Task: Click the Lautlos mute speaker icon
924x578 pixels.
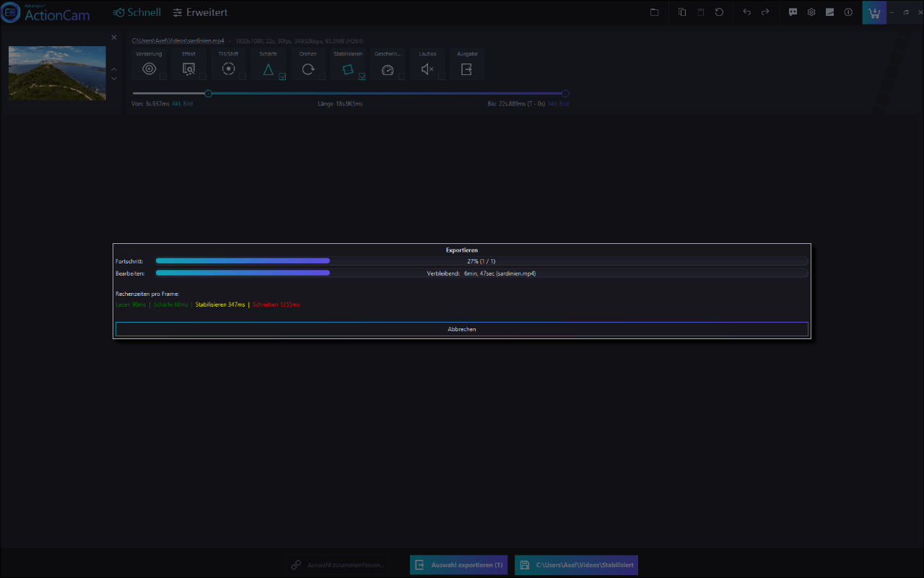Action: [427, 69]
